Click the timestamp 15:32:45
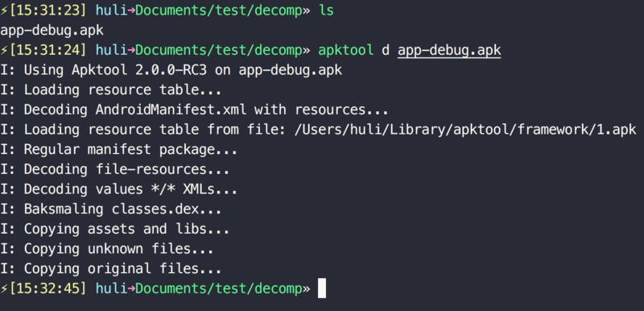This screenshot has width=644, height=311. pos(47,288)
